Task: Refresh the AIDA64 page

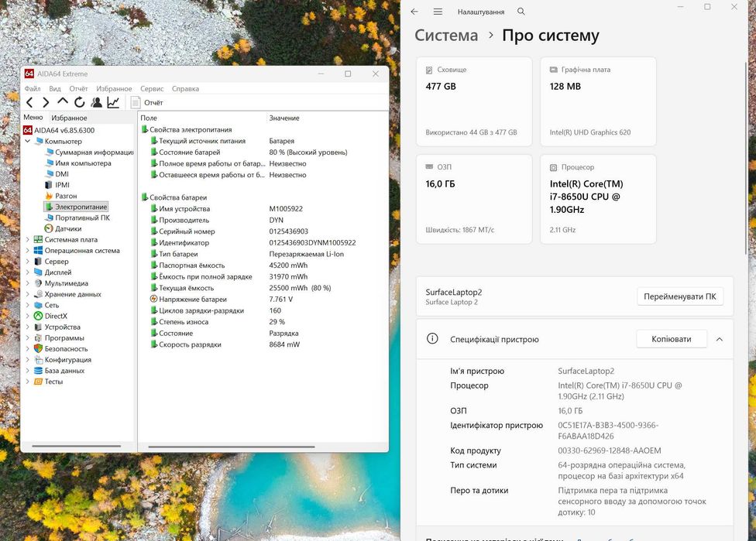Action: [80, 102]
